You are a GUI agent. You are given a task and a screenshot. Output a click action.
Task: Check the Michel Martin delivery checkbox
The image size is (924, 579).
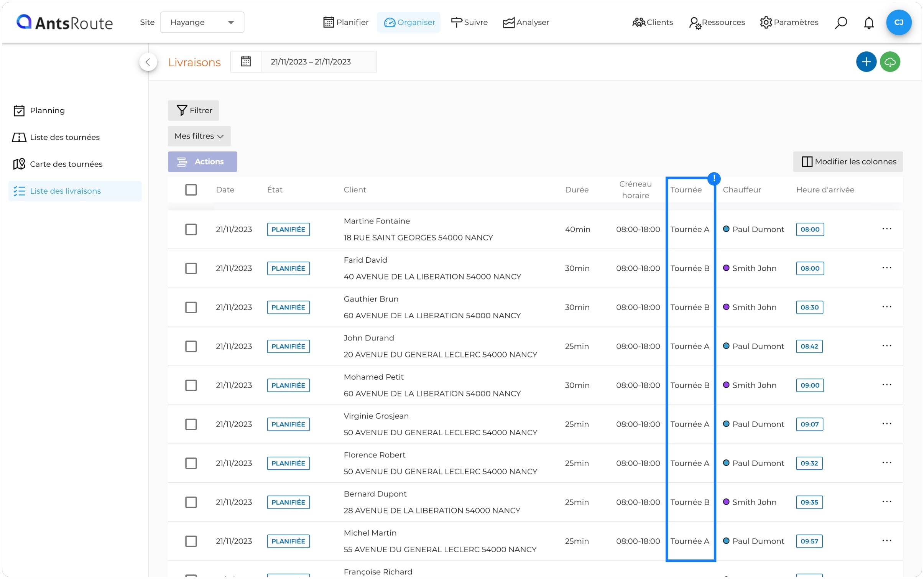pos(191,541)
